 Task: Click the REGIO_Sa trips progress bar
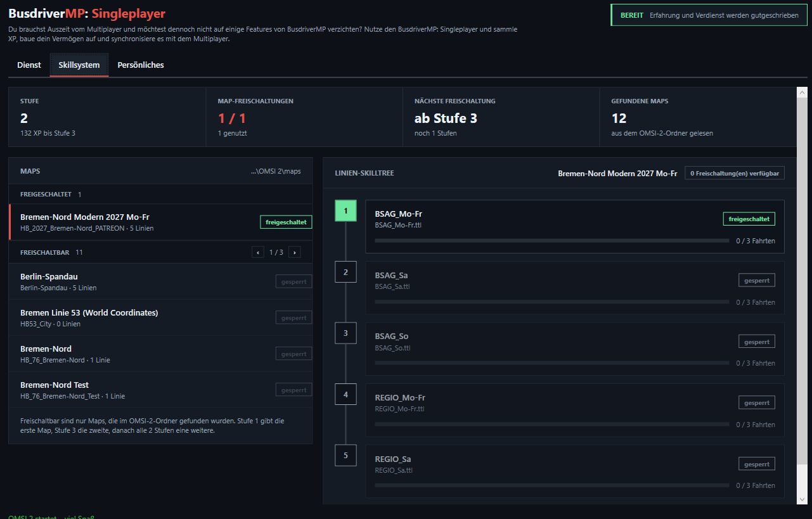coord(552,485)
